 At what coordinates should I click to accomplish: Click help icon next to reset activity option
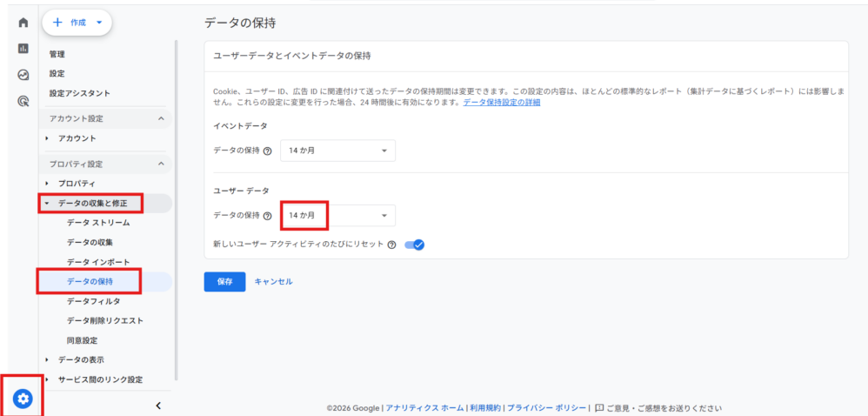tap(392, 245)
